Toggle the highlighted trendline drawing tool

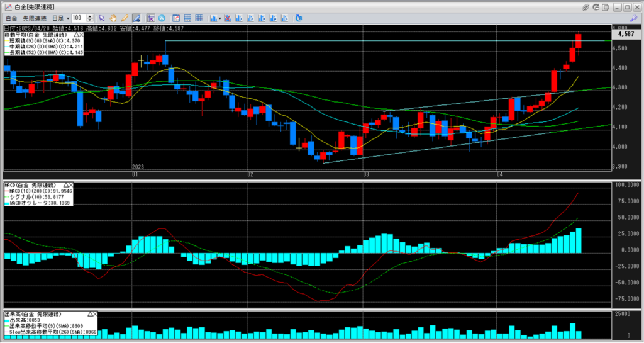[136, 18]
